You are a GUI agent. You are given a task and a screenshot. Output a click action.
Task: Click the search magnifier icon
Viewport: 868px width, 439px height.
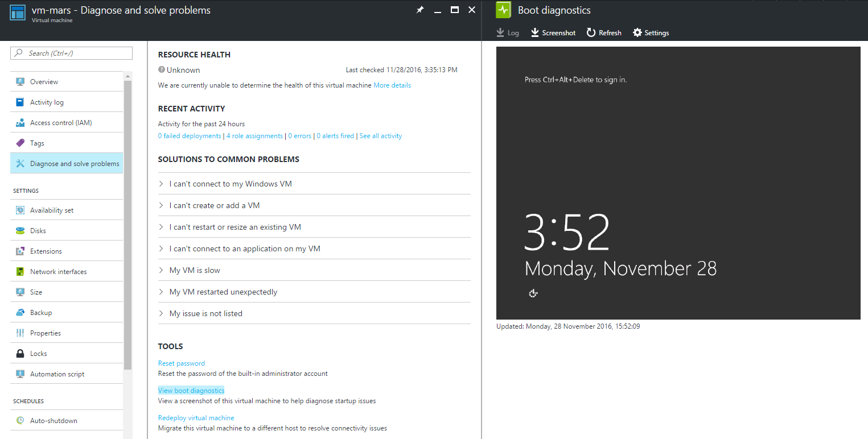pos(19,53)
